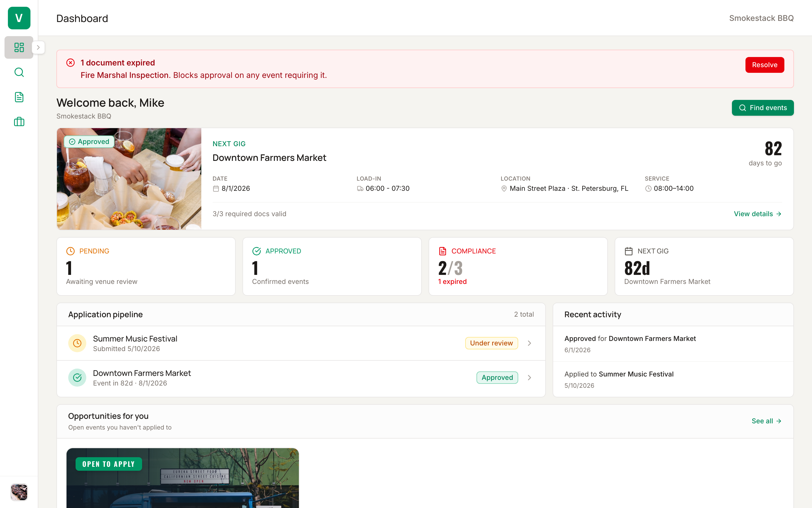Click the Open to Apply badge

tap(108, 464)
